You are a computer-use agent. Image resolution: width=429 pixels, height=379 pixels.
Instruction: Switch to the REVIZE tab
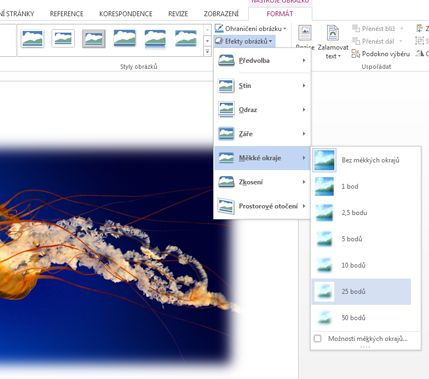coord(178,14)
